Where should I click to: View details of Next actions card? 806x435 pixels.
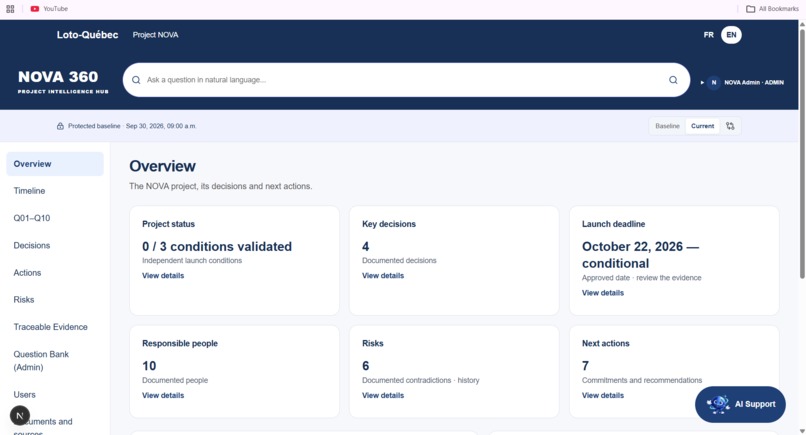[603, 395]
